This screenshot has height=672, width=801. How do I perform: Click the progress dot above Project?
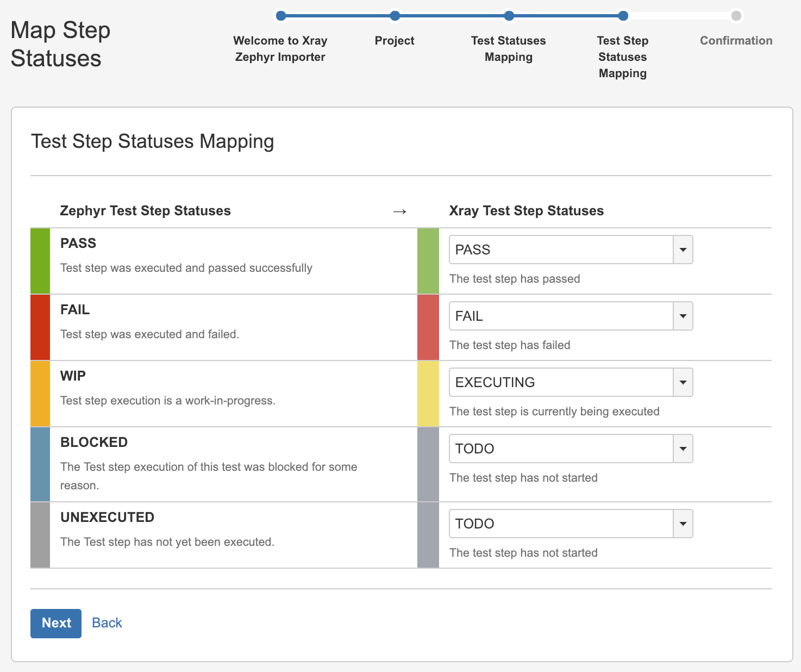point(395,16)
